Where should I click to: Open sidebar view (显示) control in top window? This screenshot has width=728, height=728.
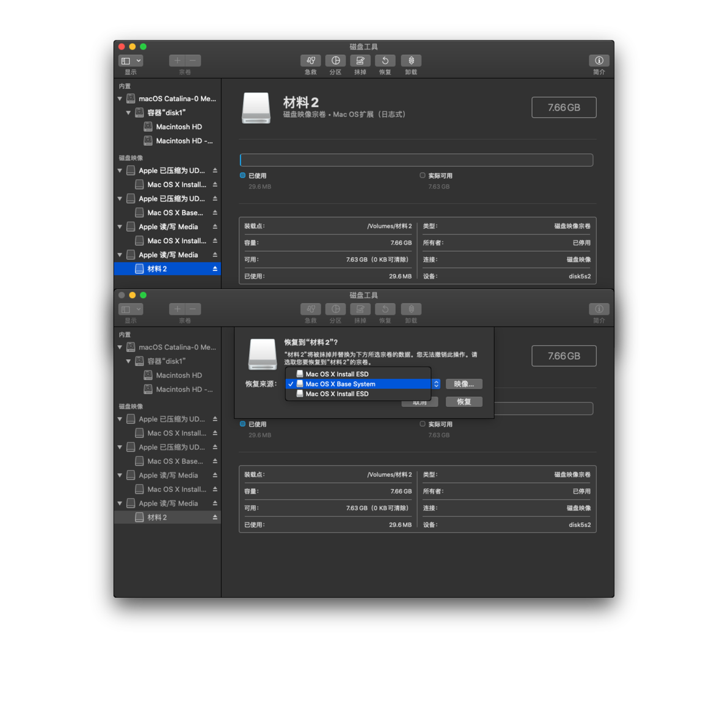pyautogui.click(x=131, y=61)
